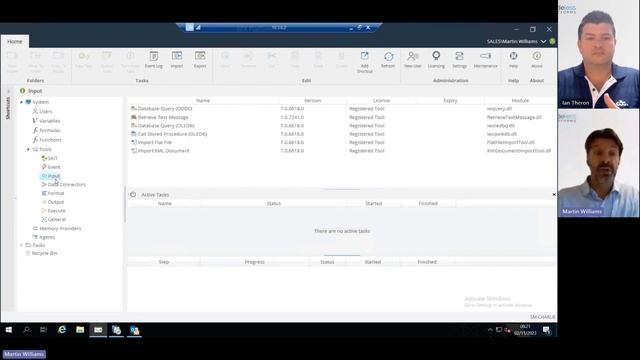
Task: Create a New User from the ribbon
Action: pyautogui.click(x=413, y=60)
